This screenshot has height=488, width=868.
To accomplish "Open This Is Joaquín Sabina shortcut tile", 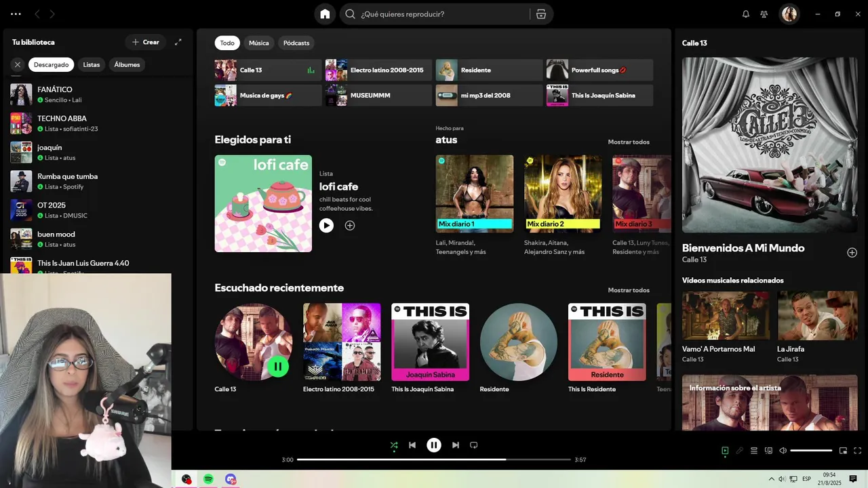I will (x=599, y=96).
